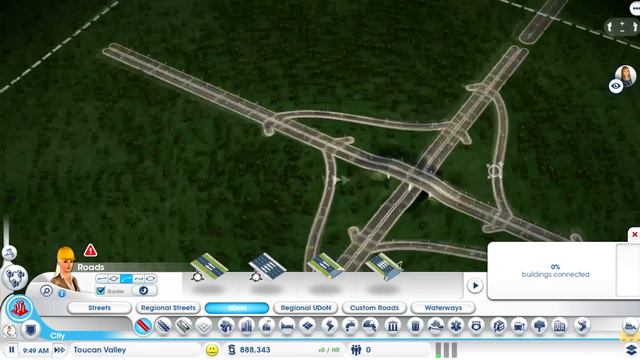Viewport: 640px width, 360px height.
Task: Open the residential house icon menu
Action: tap(226, 326)
